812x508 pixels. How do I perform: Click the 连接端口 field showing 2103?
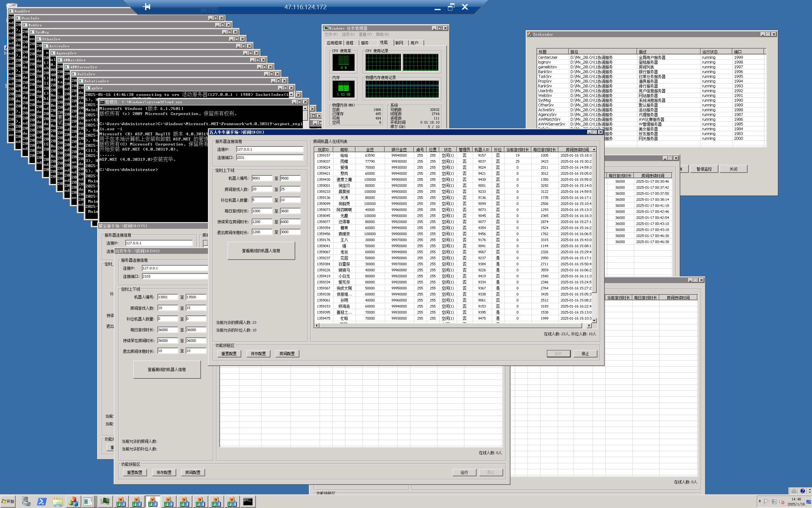click(175, 276)
